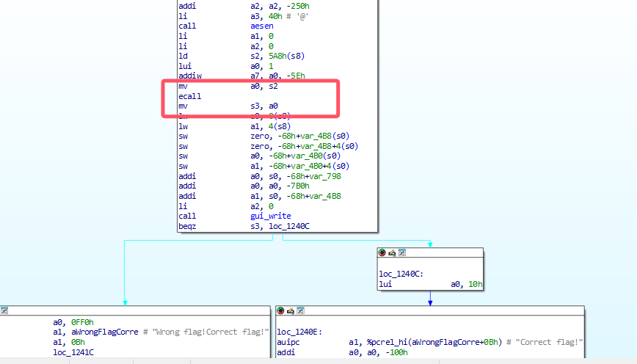Click the pencil edit icon on loc_1240E block
The image size is (637, 364).
(291, 310)
